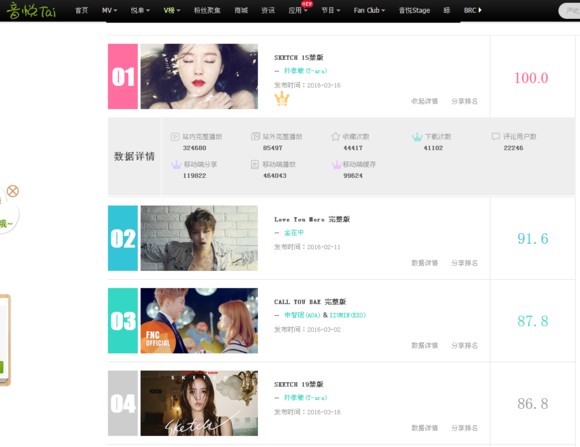The image size is (580, 447).
Task: Share ranking of CALL YOU BAE
Action: (x=464, y=345)
